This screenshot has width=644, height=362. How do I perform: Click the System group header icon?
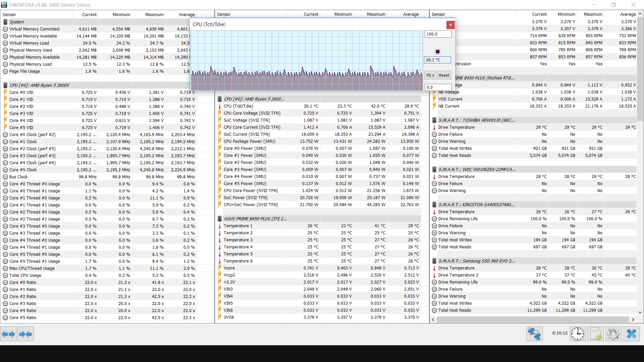click(x=5, y=22)
